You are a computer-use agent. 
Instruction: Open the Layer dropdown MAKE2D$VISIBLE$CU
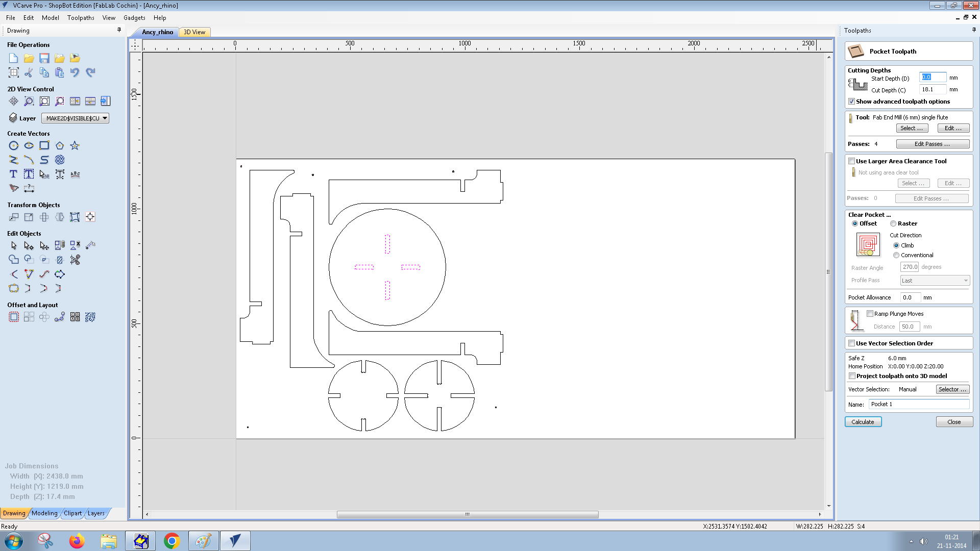coord(75,118)
